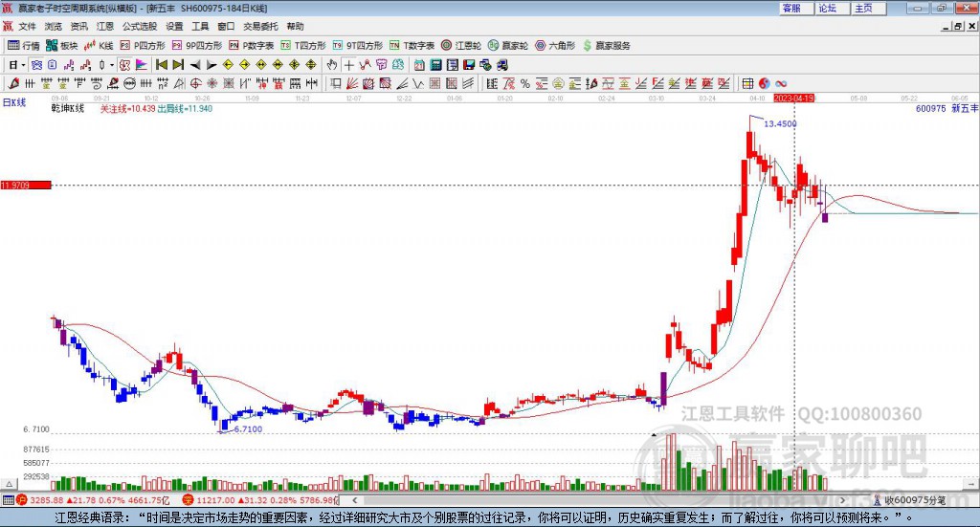Move chart right black arrow
The width and height of the screenshot is (980, 527).
(212, 65)
